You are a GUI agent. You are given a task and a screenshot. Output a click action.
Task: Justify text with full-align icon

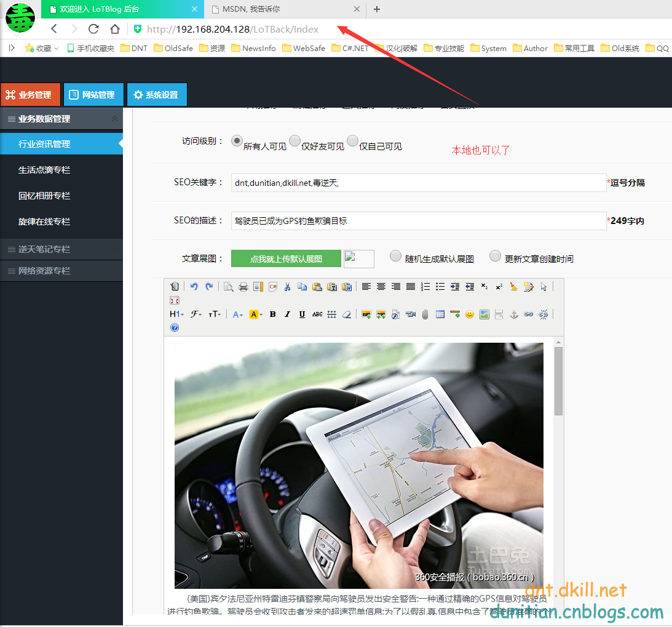pyautogui.click(x=411, y=287)
